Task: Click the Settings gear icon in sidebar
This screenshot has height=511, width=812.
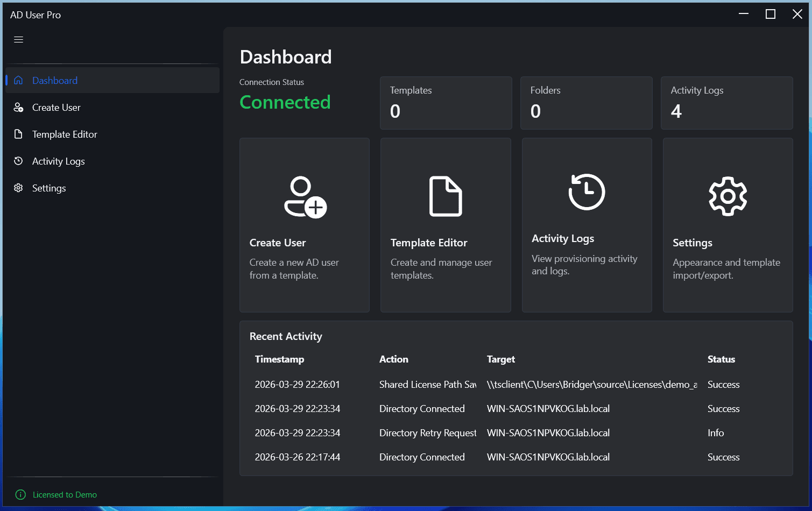Action: (18, 188)
